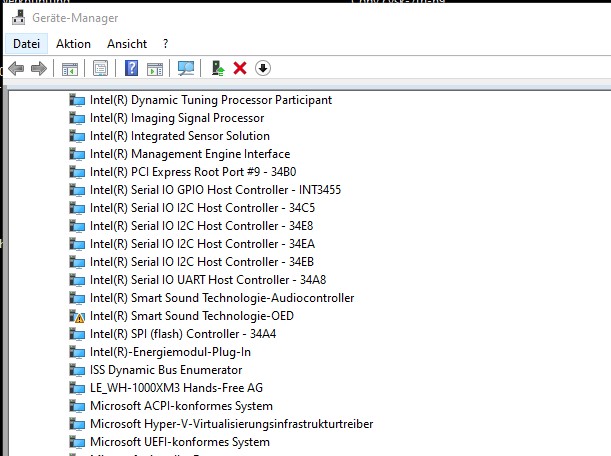
Task: Click the Geräte-Manager title bar icon
Action: (x=18, y=18)
